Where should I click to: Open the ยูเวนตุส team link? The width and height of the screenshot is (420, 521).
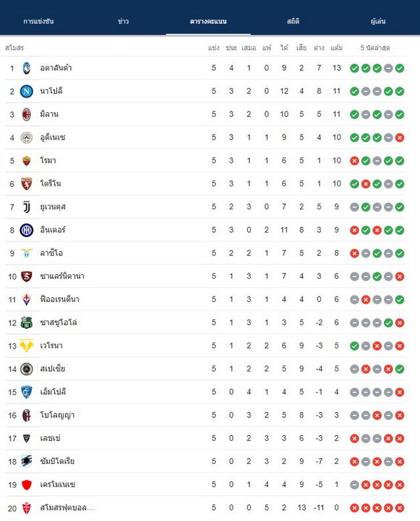(53, 207)
